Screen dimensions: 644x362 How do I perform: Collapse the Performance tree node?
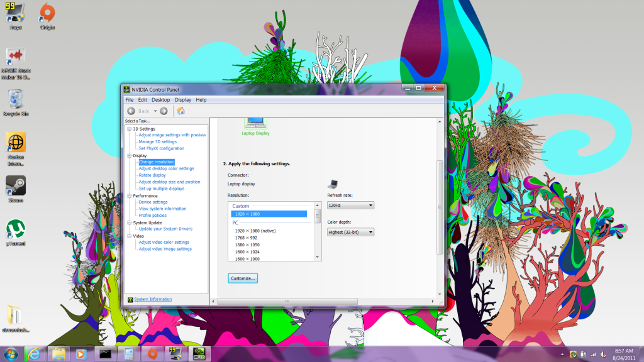click(x=130, y=196)
